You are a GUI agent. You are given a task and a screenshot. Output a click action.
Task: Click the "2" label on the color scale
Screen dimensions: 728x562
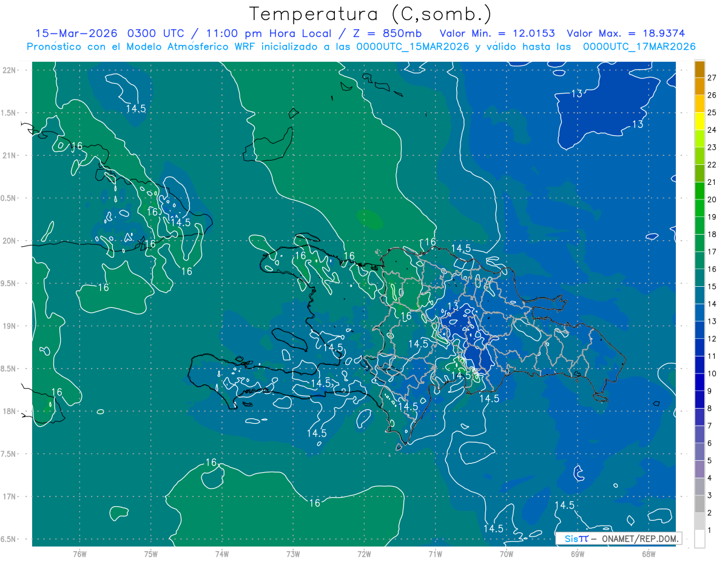click(710, 513)
